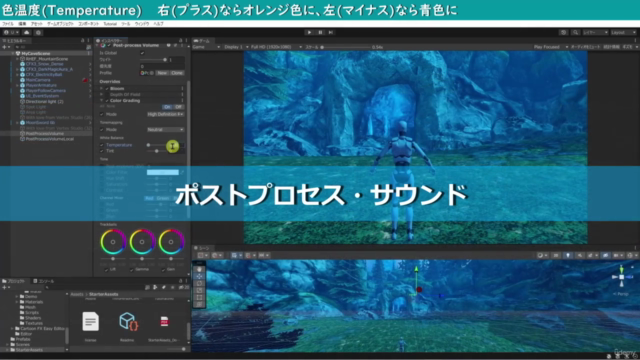Open the Display 1 dropdown
Viewport: 640px width, 360px height.
[236, 47]
